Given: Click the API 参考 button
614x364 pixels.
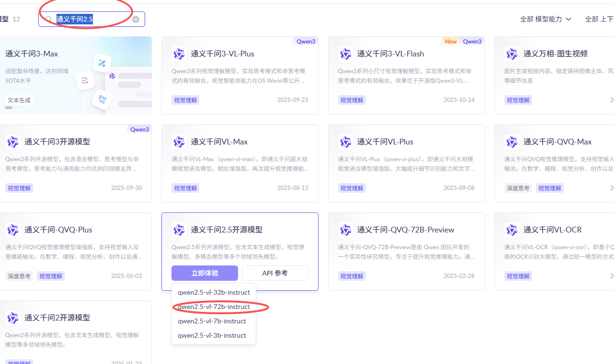Looking at the screenshot, I should 275,273.
